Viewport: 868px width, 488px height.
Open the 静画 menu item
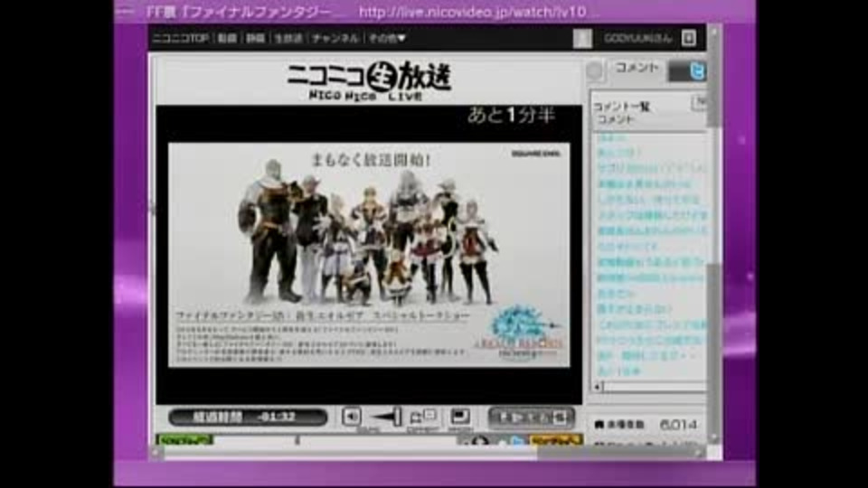[x=255, y=38]
